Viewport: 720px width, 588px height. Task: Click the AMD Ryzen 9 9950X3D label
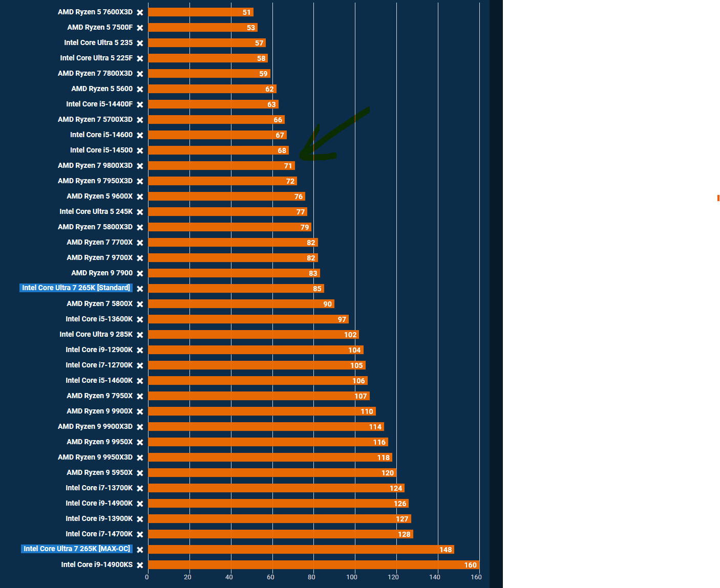point(95,457)
